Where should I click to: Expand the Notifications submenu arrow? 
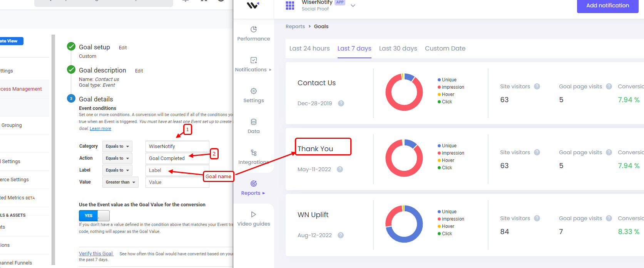pyautogui.click(x=270, y=70)
